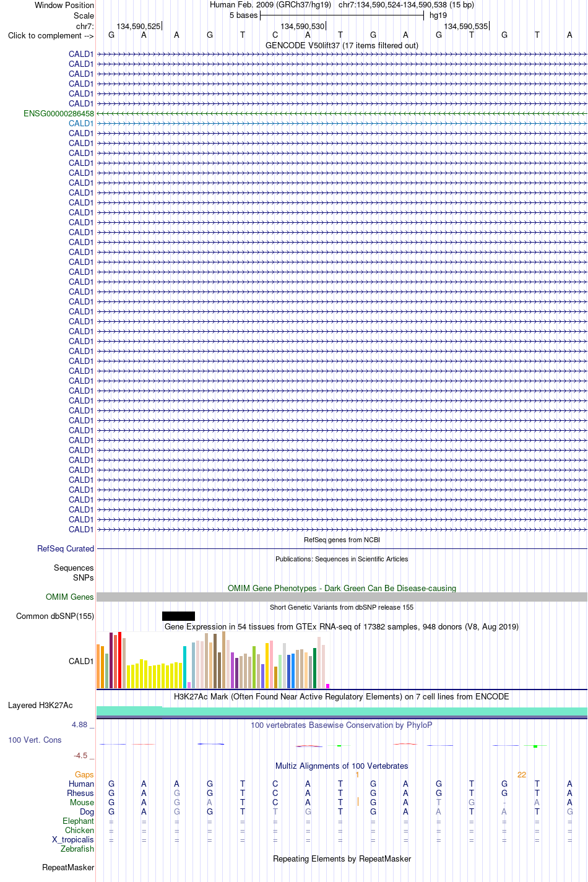Click the 134,590,535 position marker
Viewport: 588px width, 882px height.
point(466,26)
